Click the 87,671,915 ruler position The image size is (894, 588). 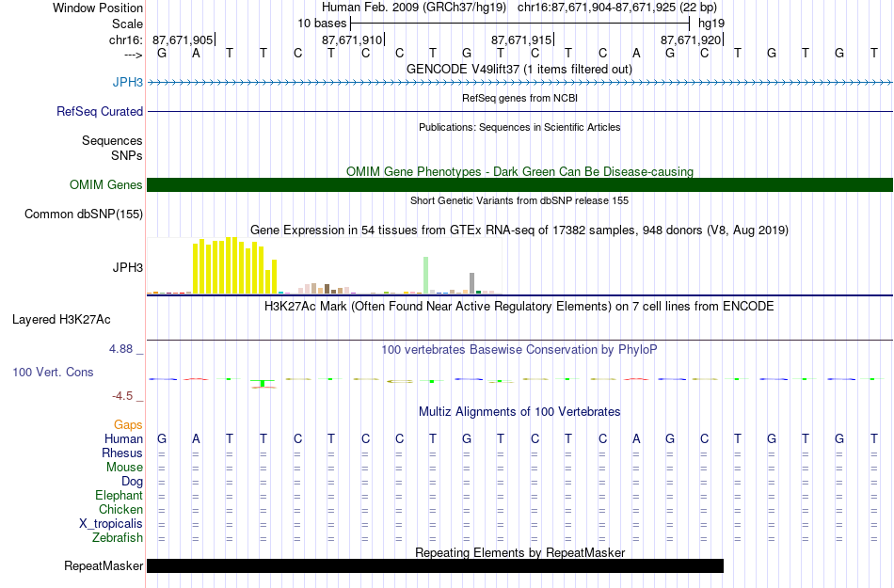(x=521, y=40)
